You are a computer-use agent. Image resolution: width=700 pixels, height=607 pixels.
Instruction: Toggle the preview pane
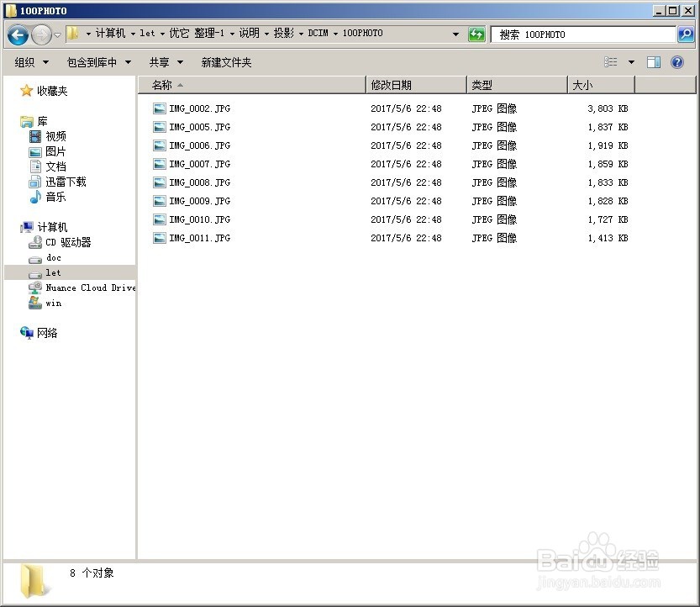(653, 61)
